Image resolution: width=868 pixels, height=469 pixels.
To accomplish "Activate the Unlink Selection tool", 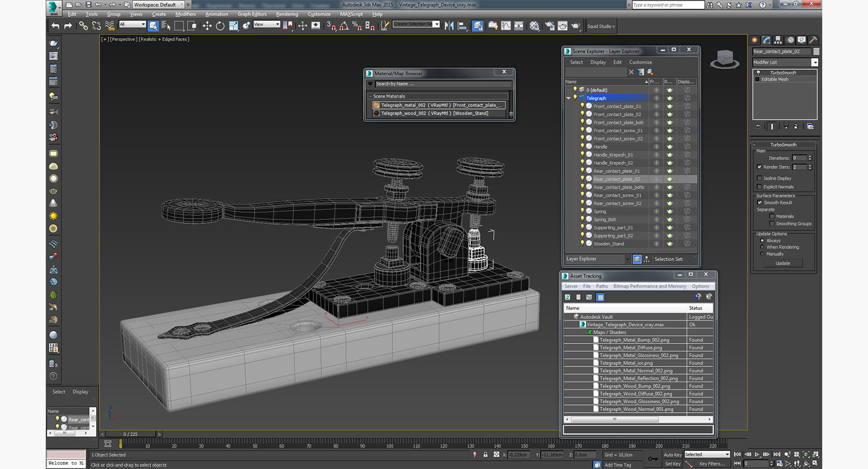I will click(96, 25).
